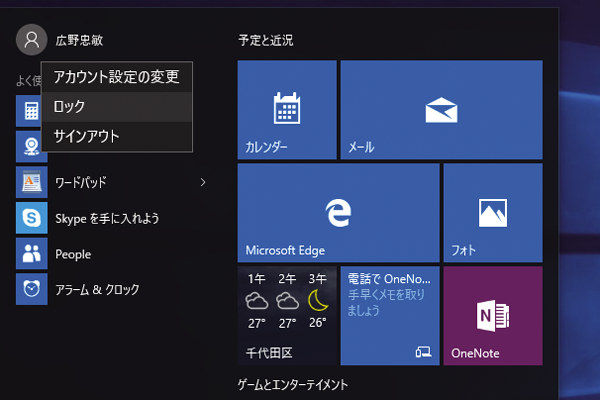The height and width of the screenshot is (400, 600).
Task: Select アカウント設定の変更 from the account menu
Action: pos(117,77)
